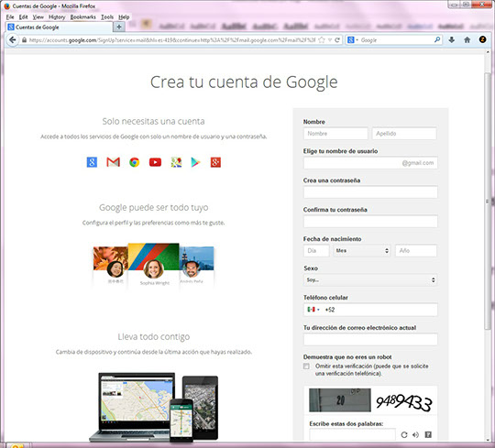The height and width of the screenshot is (448, 495).
Task: Click the Google+ red icon
Action: [x=215, y=162]
